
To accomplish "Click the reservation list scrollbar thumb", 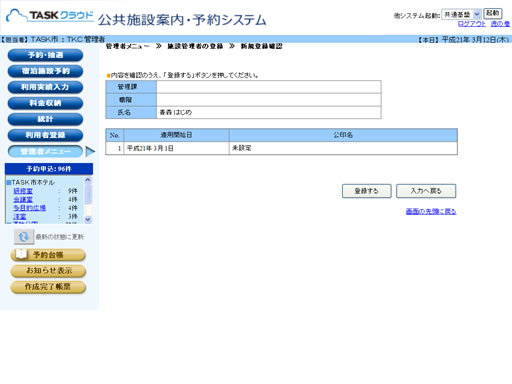I will [88, 194].
